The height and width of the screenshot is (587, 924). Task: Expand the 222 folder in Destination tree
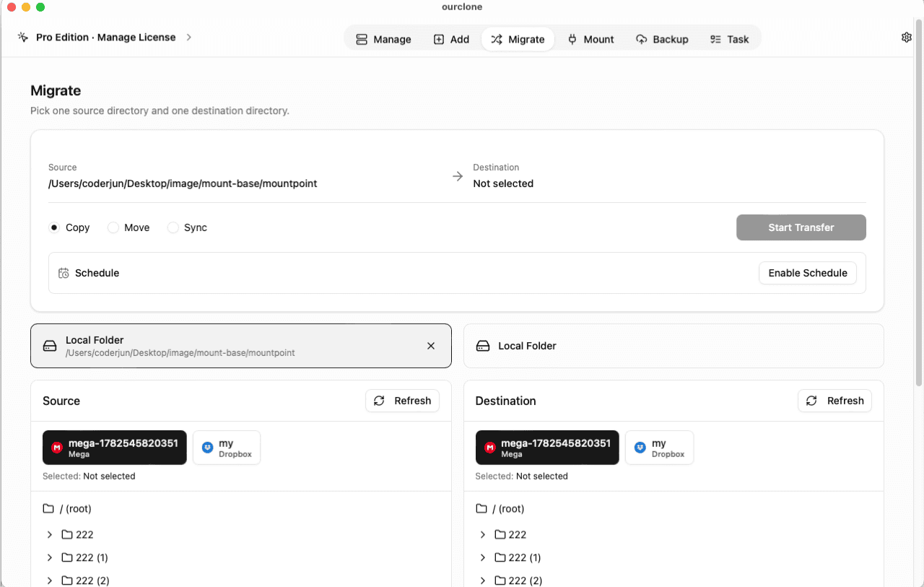[x=482, y=535]
